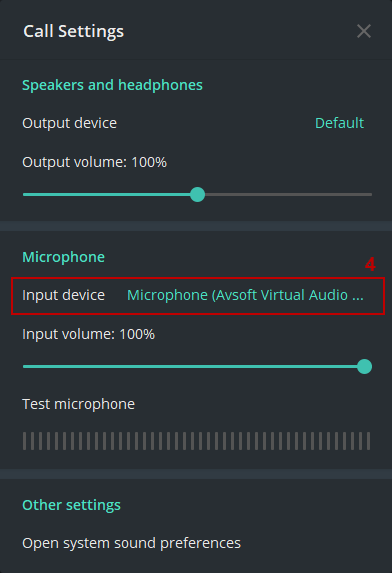This screenshot has height=573, width=392.
Task: Open system sound preferences
Action: (x=132, y=543)
